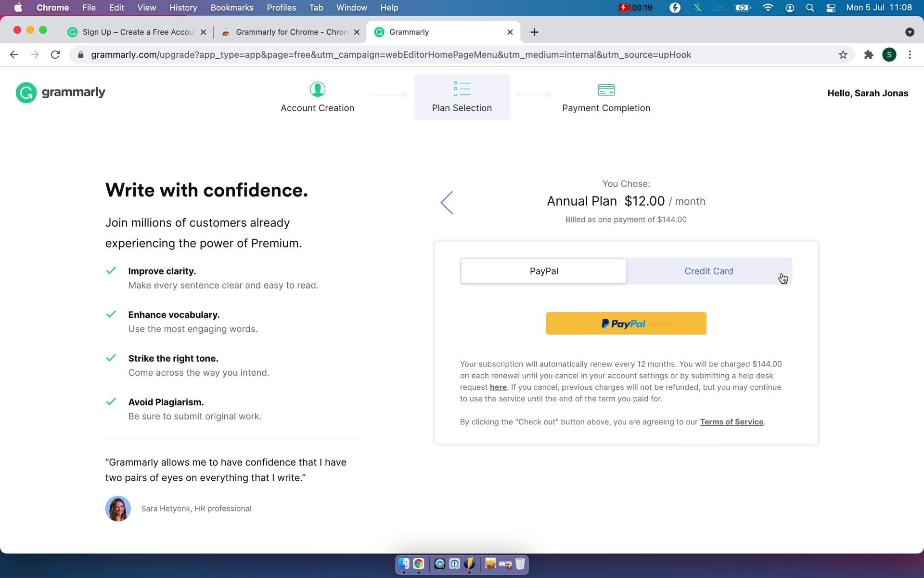The image size is (924, 578).
Task: Open the Window menu
Action: pyautogui.click(x=351, y=8)
